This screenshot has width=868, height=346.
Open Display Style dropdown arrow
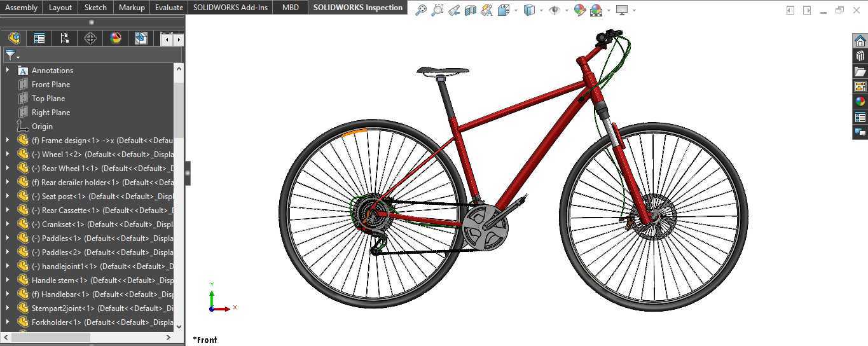point(541,10)
